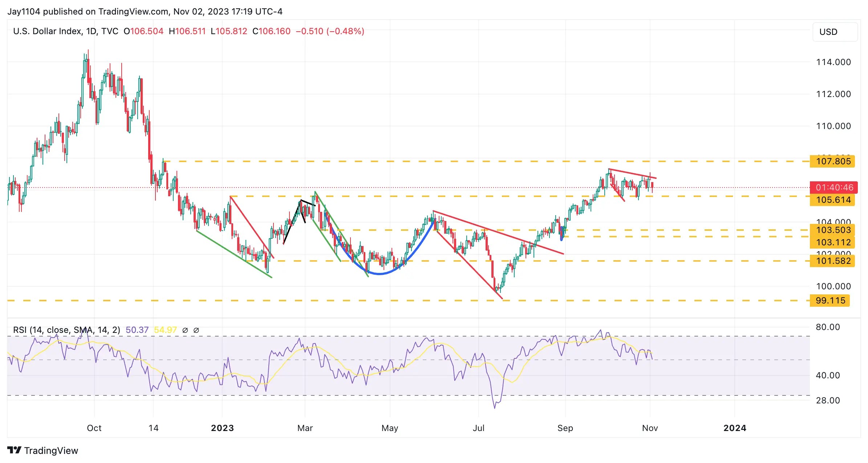Click the U.S. Dollar Index title
The width and height of the screenshot is (868, 463).
(65, 31)
